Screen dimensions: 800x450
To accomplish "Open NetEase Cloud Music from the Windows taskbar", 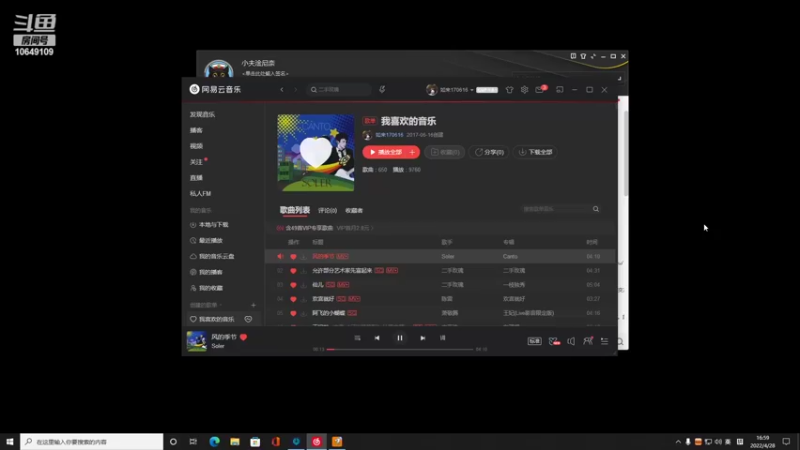I will (x=316, y=441).
